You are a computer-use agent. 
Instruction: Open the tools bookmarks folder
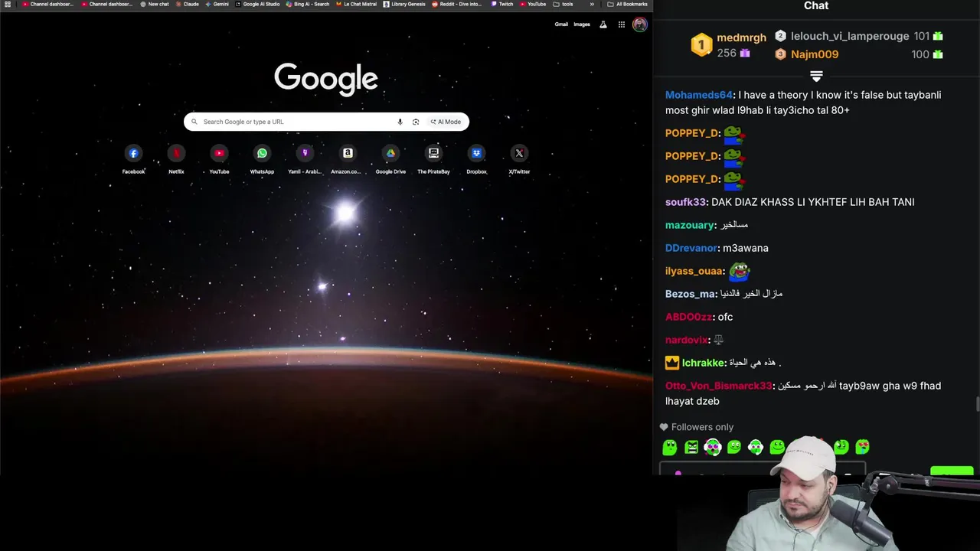click(x=563, y=4)
